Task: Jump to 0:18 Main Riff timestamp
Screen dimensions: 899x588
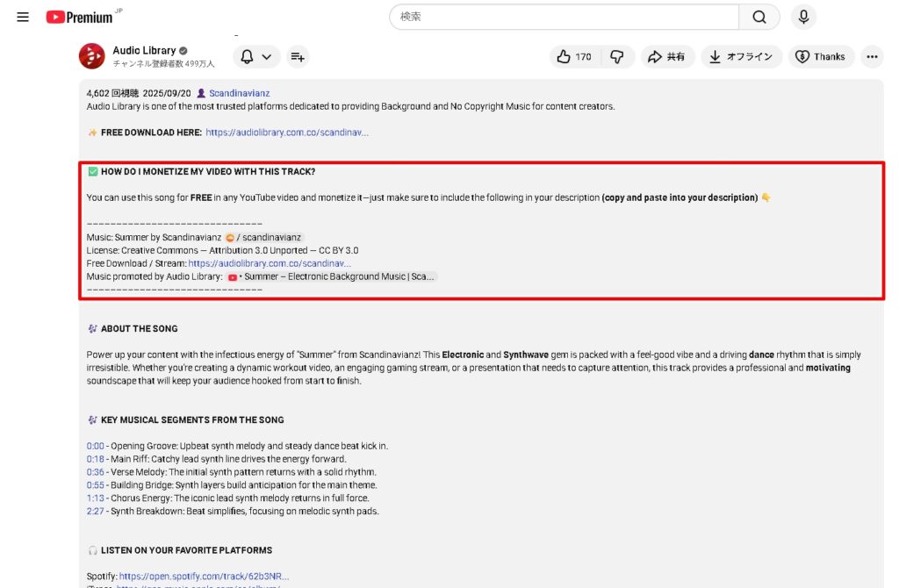Action: tap(95, 459)
